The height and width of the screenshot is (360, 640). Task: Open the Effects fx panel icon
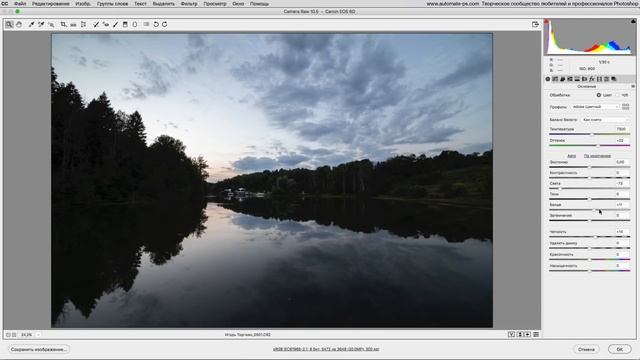coord(592,79)
